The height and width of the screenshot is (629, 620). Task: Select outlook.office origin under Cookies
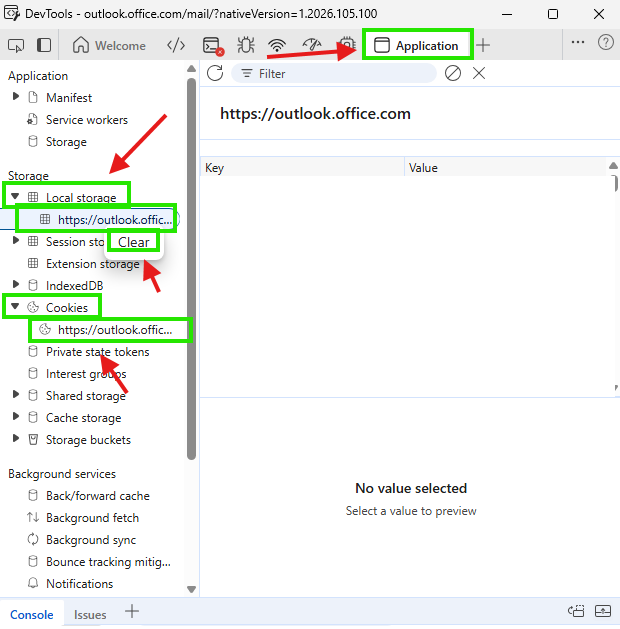115,330
